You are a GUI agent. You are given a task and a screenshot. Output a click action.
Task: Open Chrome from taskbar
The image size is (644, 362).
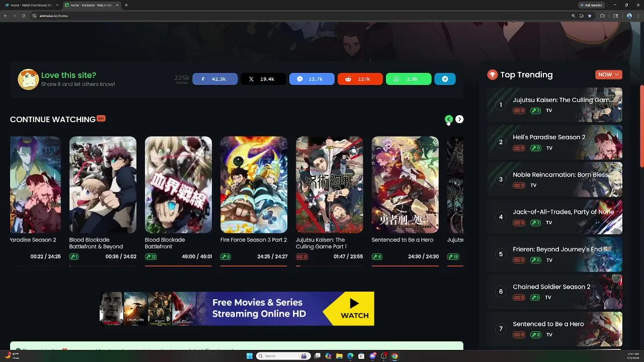pyautogui.click(x=394, y=356)
